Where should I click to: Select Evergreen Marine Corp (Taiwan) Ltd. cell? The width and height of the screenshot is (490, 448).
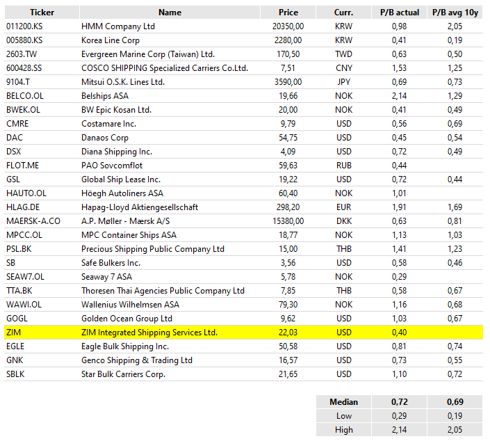[170, 54]
